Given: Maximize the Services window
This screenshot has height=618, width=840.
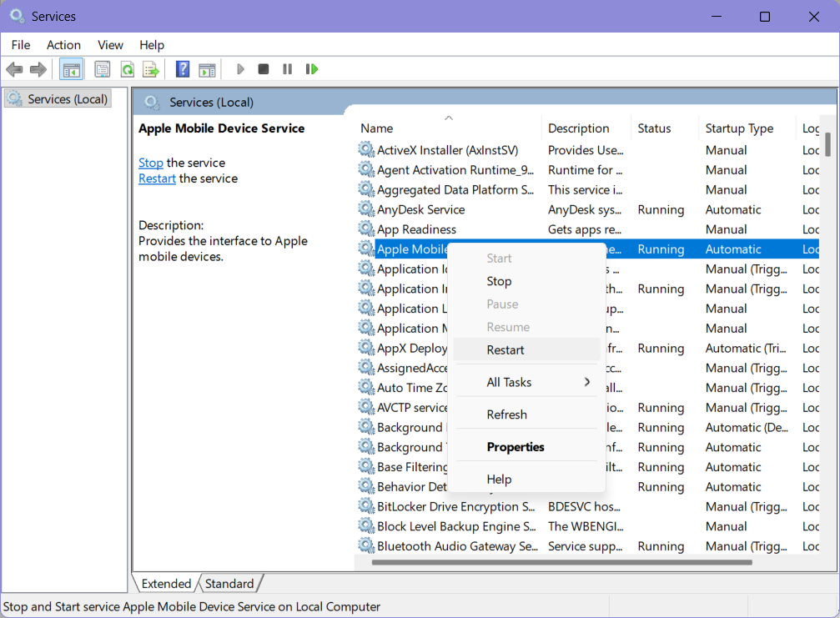Looking at the screenshot, I should tap(765, 17).
